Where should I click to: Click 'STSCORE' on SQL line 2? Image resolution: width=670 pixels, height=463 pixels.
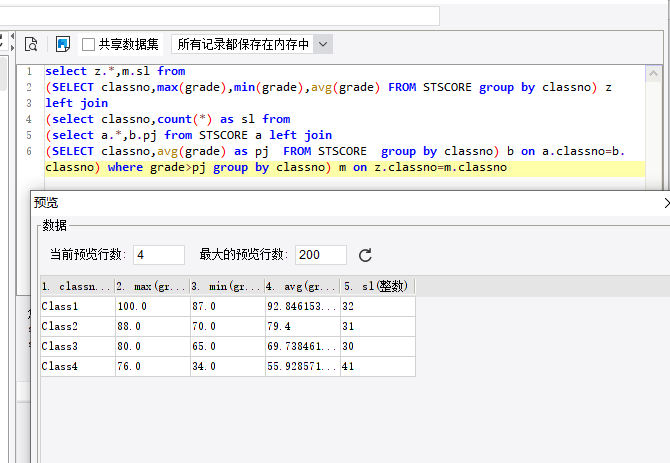tap(447, 87)
